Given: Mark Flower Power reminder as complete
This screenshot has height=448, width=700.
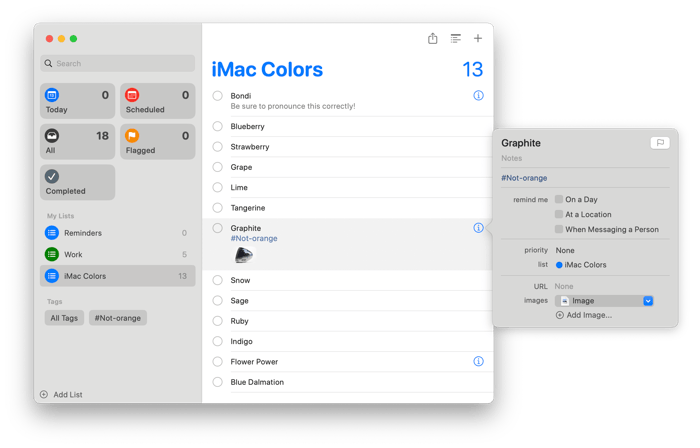Looking at the screenshot, I should 217,361.
